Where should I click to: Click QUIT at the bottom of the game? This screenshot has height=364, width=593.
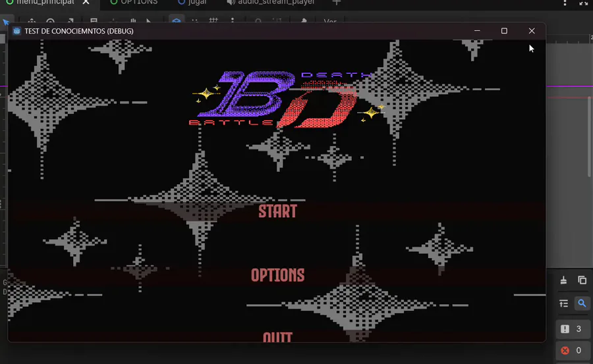[x=277, y=337]
